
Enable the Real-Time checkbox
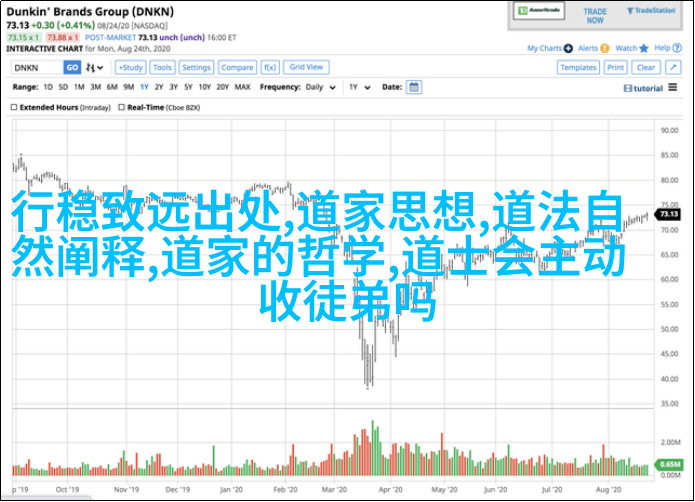[x=121, y=107]
